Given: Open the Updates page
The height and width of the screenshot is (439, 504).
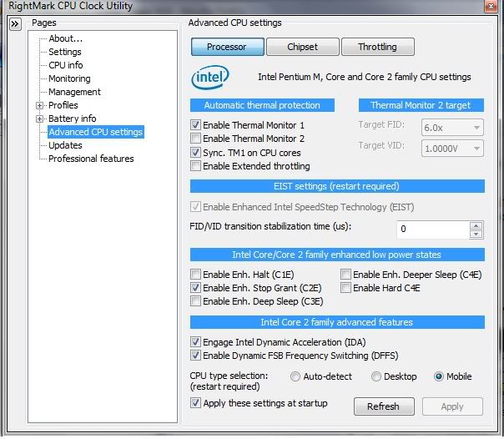Looking at the screenshot, I should click(x=65, y=145).
